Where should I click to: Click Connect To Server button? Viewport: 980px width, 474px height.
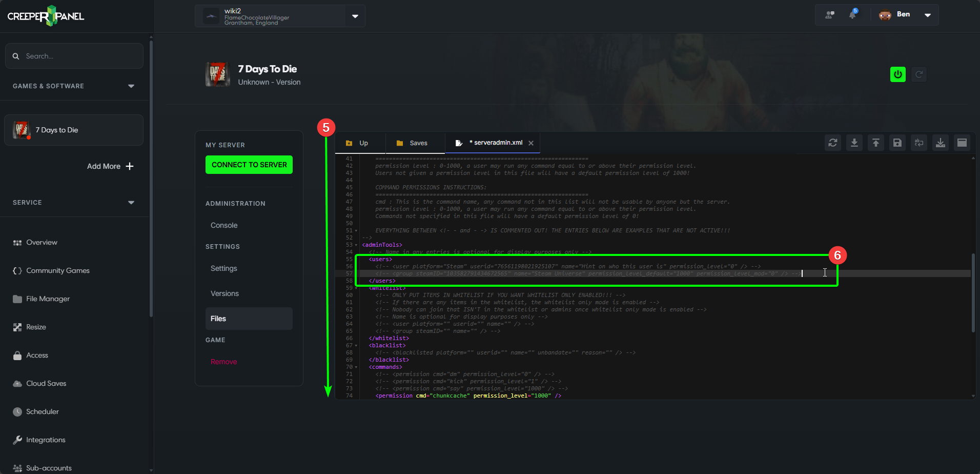tap(249, 165)
